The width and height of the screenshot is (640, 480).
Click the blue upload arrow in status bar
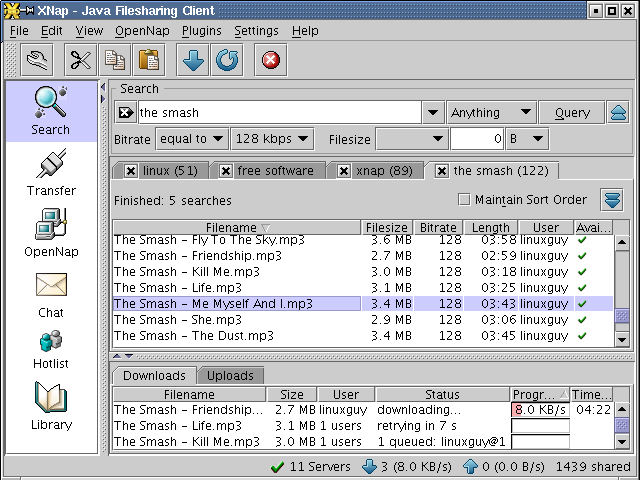point(470,467)
